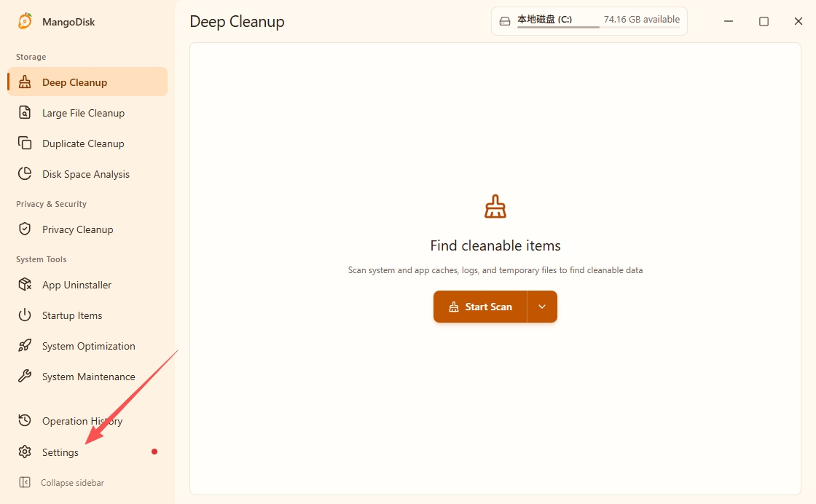Go to System Optimization
Screen dimensions: 816x504
pos(87,346)
